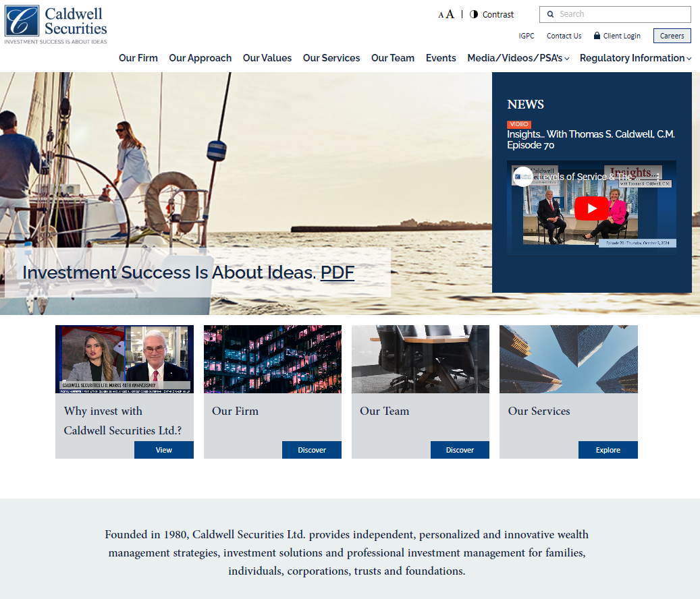This screenshot has height=599, width=700.
Task: Click the NEWS heading
Action: [525, 105]
